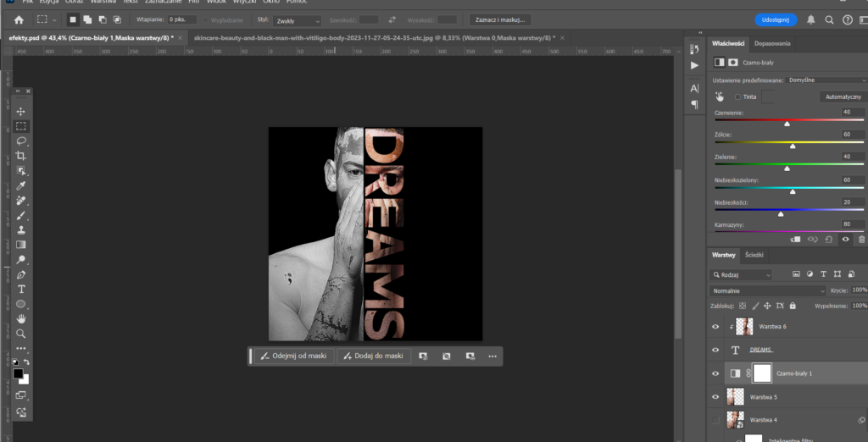Click Odejmij od maski button
The width and height of the screenshot is (868, 442).
(294, 356)
